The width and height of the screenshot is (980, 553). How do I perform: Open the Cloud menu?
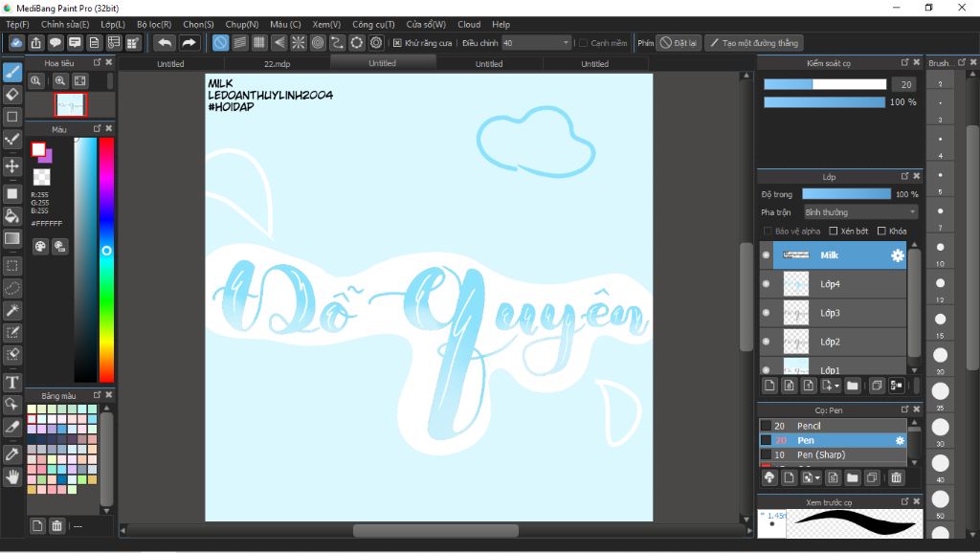point(469,24)
